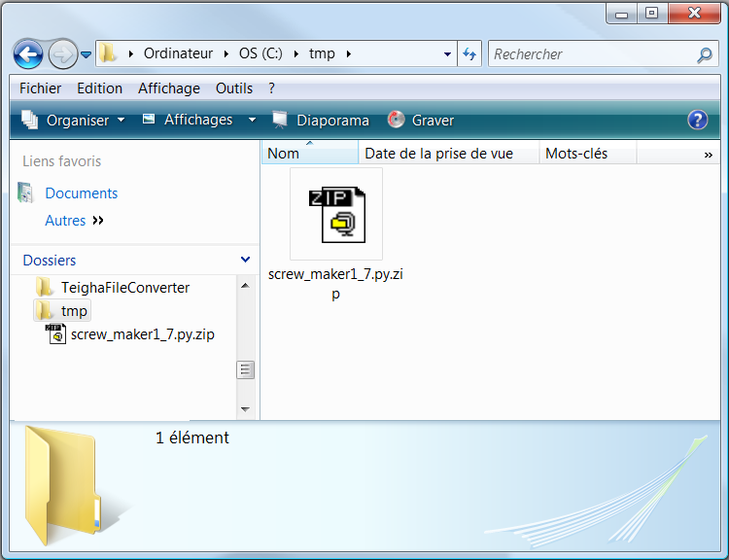Select the large ZIP file thumbnail
Screen dimensions: 729x560
[x=336, y=214]
